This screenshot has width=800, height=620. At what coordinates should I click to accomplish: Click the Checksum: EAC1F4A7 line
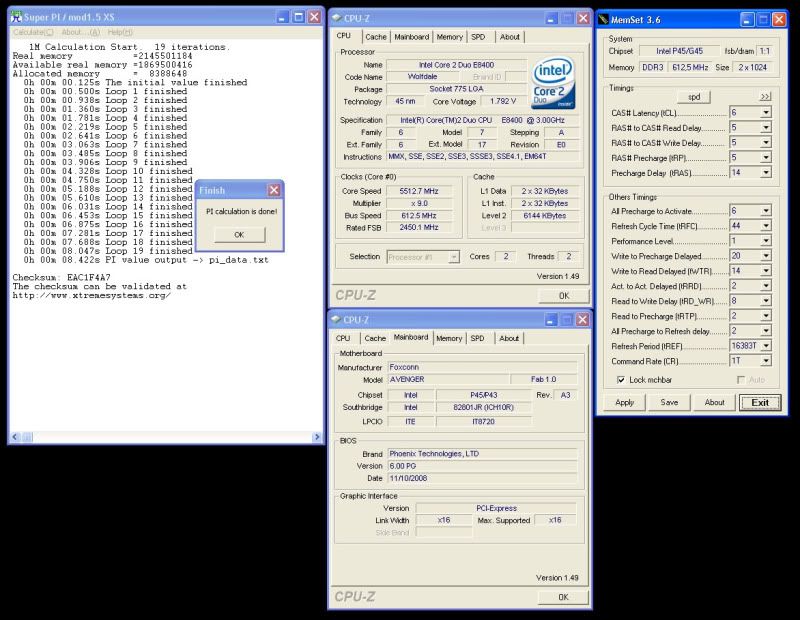tap(61, 278)
